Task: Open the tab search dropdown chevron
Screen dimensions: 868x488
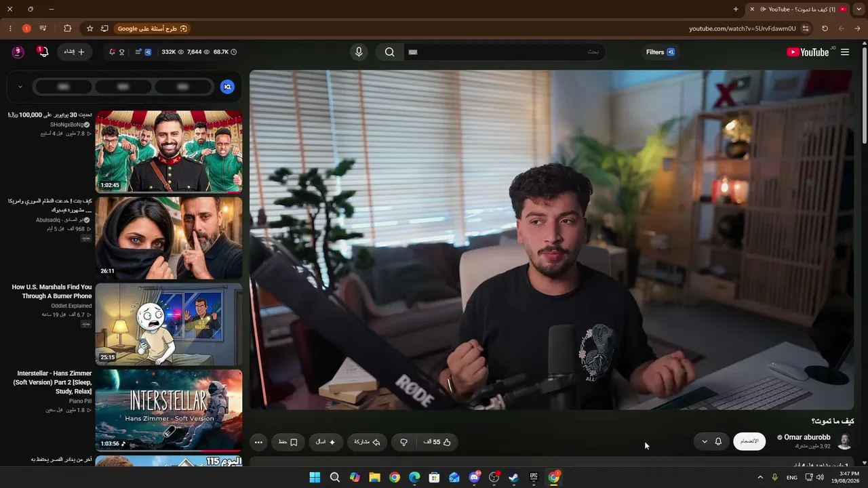Action: (859, 9)
